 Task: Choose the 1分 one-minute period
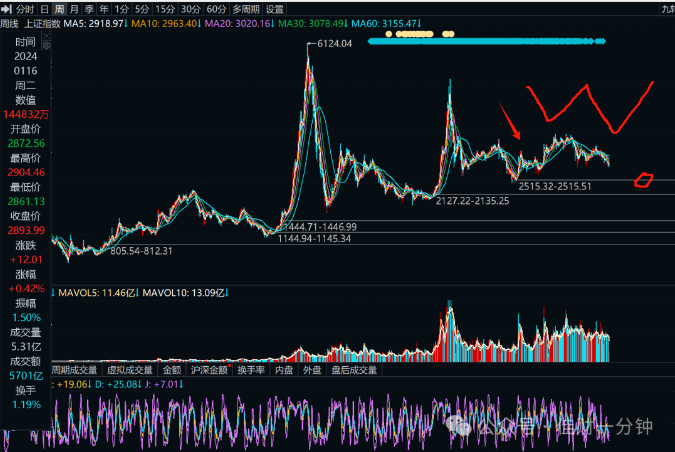click(122, 9)
